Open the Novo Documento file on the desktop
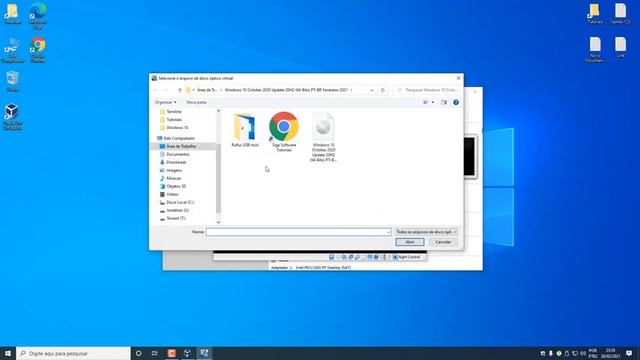 pyautogui.click(x=595, y=49)
